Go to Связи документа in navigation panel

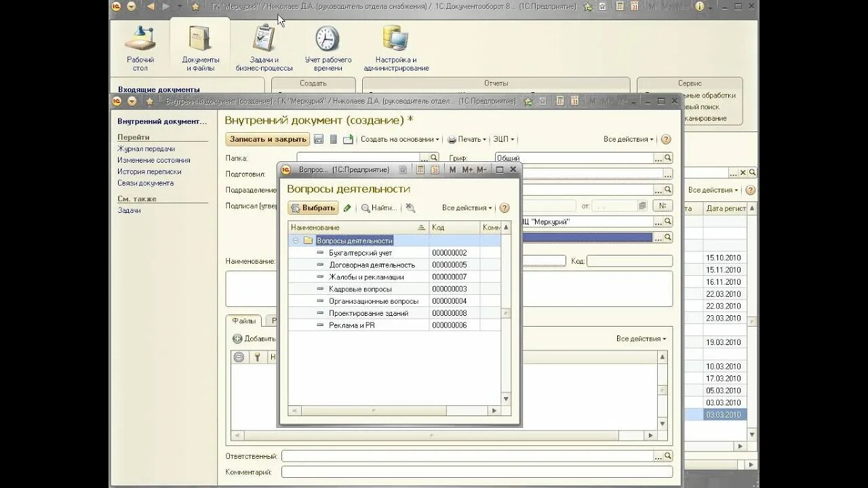(145, 183)
